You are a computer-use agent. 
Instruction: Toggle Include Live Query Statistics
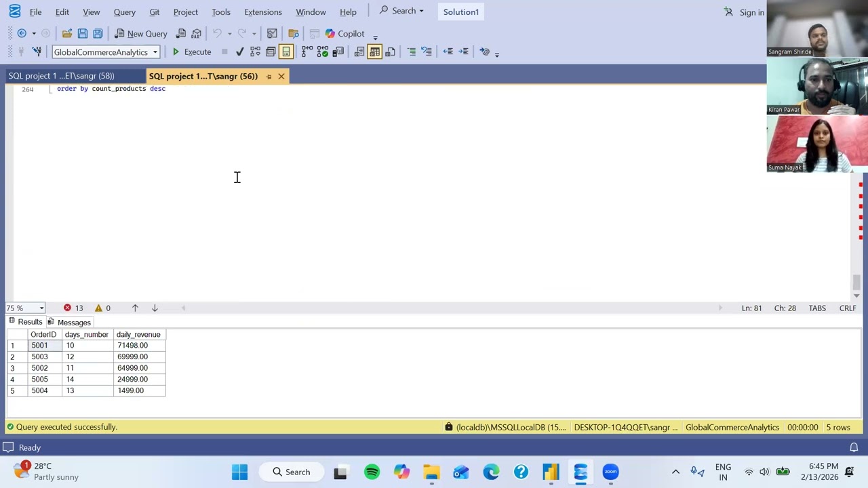tap(322, 52)
